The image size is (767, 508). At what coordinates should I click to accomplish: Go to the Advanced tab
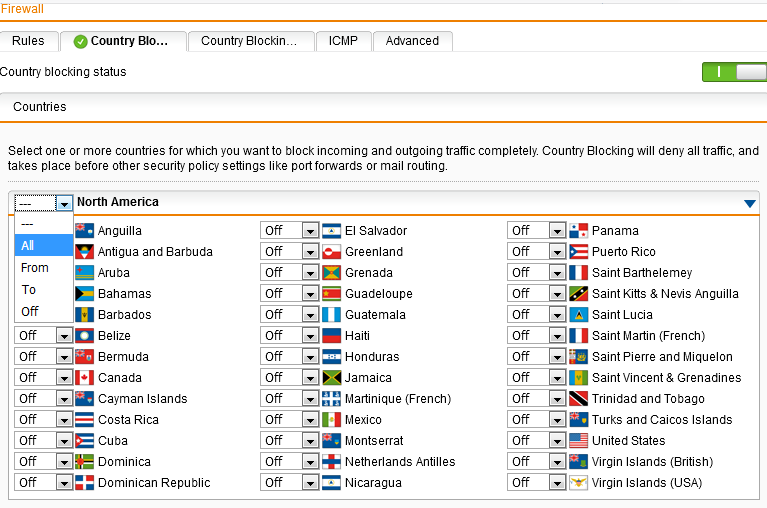(412, 41)
